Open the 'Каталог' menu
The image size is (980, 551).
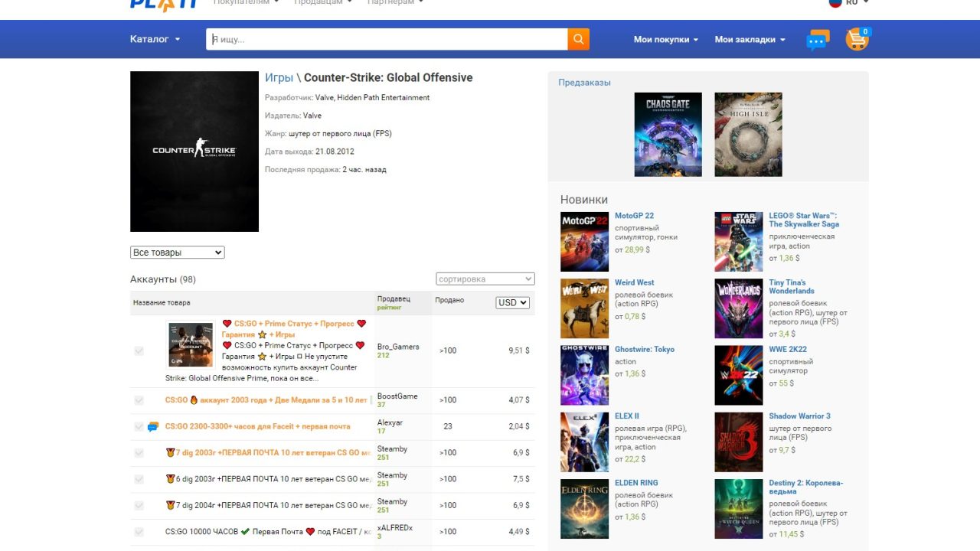pos(155,39)
